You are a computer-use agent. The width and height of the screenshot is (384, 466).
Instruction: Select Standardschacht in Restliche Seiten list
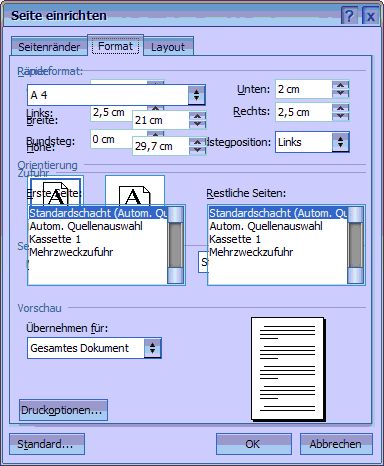coord(278,213)
